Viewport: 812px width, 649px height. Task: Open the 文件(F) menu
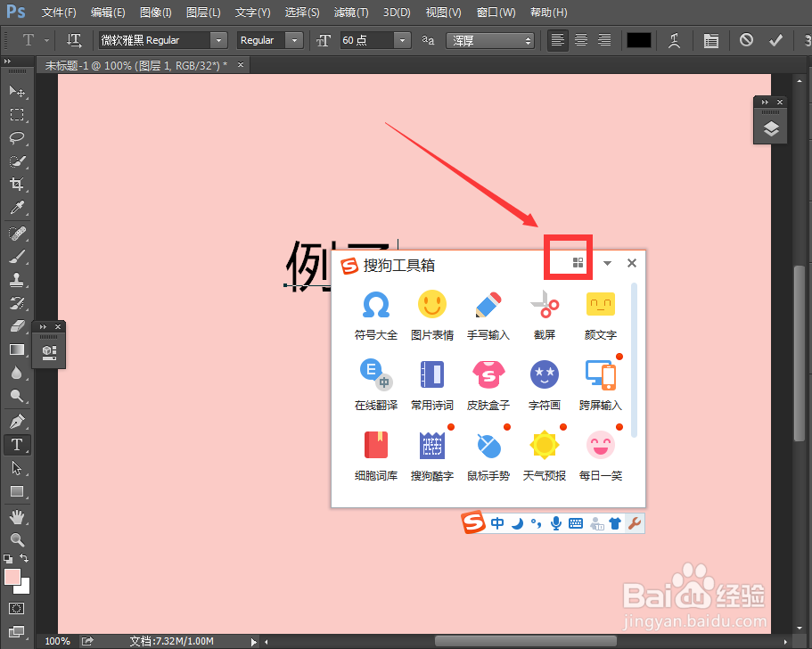point(59,12)
